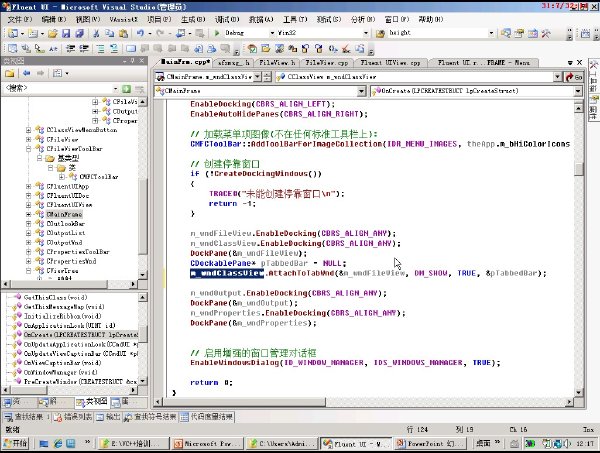
Task: Click the Navigate Backward icon
Action: pos(180,33)
